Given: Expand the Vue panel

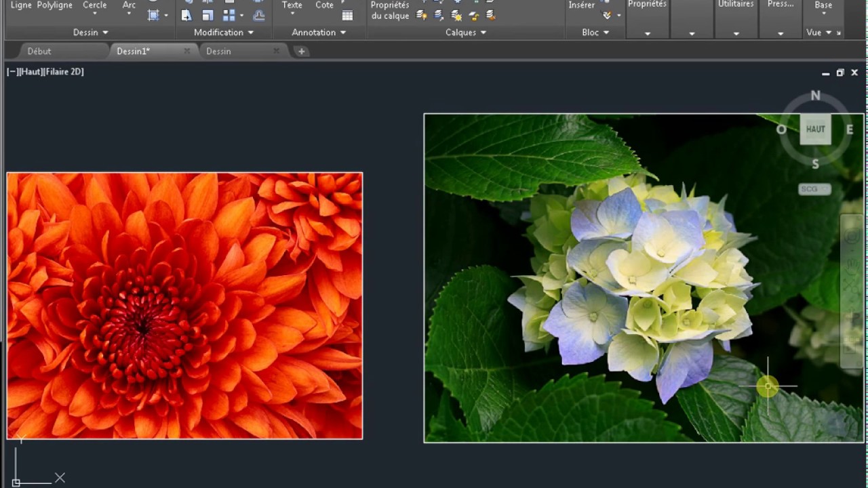Looking at the screenshot, I should tap(819, 32).
